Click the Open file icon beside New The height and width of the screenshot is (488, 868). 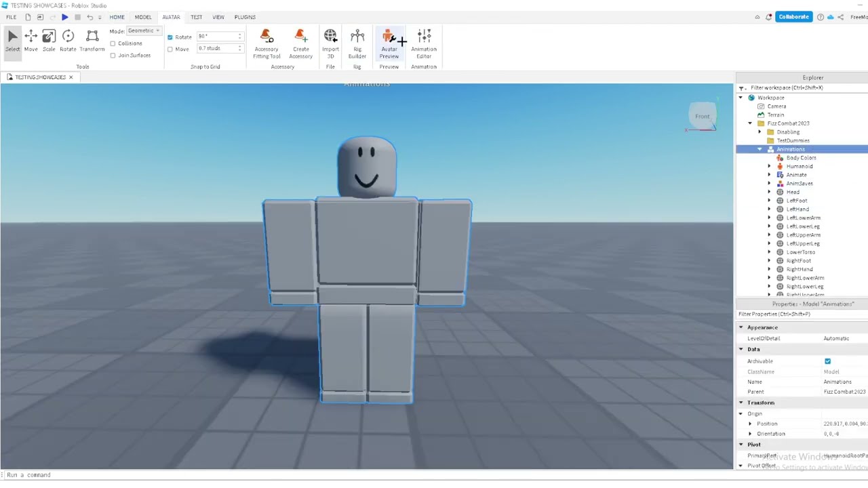(40, 17)
